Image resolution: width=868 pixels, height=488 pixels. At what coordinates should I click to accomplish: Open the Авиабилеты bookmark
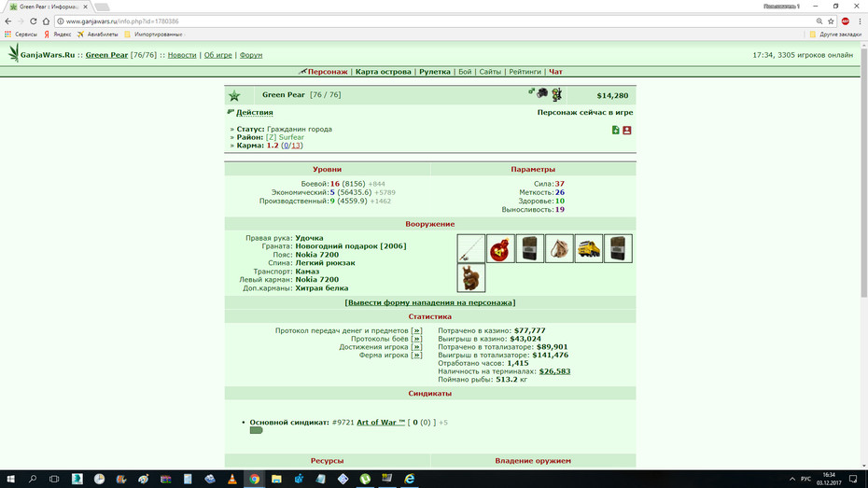coord(97,35)
